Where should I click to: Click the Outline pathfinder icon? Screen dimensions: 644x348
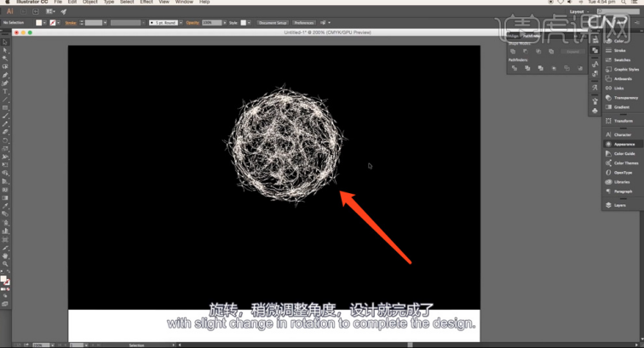566,68
